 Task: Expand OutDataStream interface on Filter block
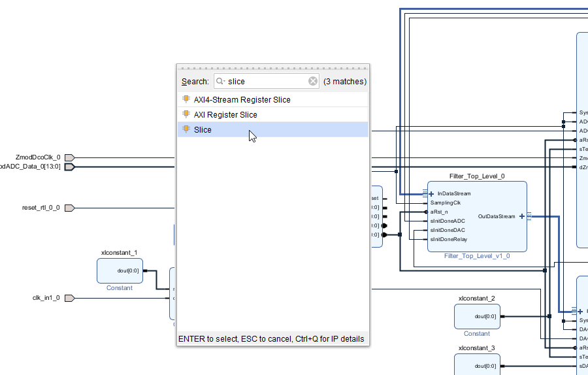pyautogui.click(x=521, y=216)
